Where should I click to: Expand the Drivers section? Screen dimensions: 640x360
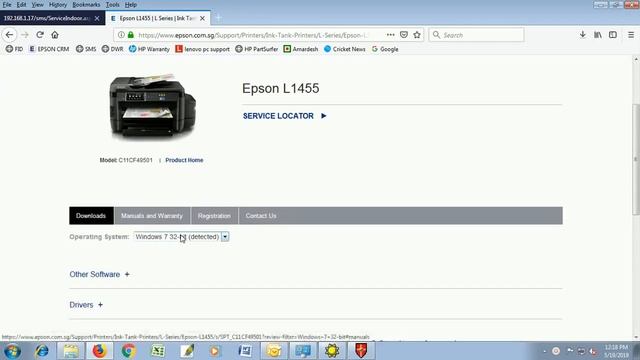(x=86, y=305)
